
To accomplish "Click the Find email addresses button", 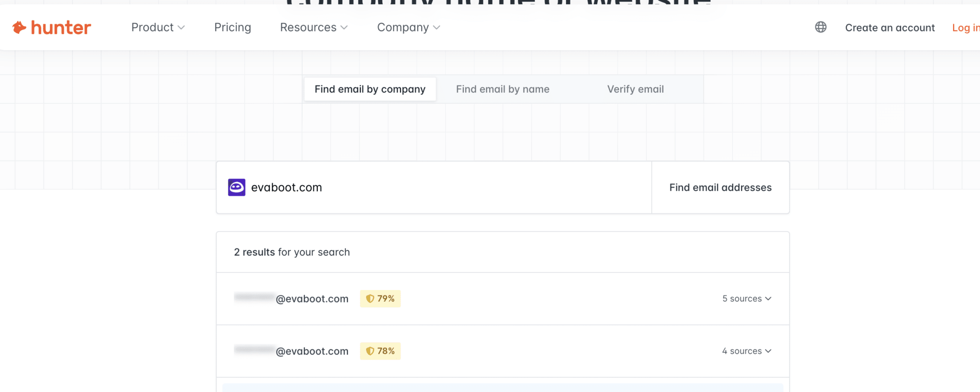I will coord(720,187).
